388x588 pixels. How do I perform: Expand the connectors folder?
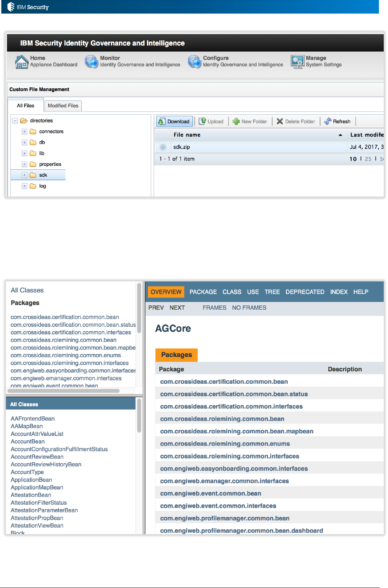[24, 131]
